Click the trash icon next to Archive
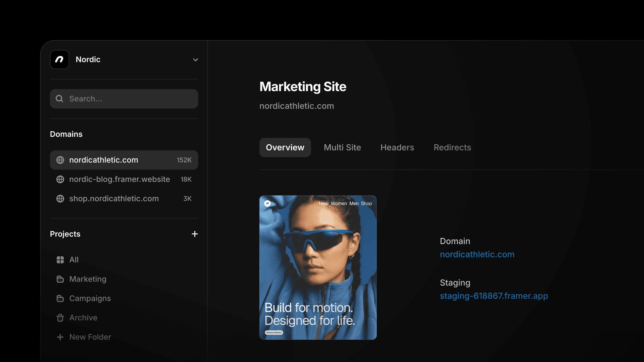Image resolution: width=644 pixels, height=362 pixels. pos(60,317)
